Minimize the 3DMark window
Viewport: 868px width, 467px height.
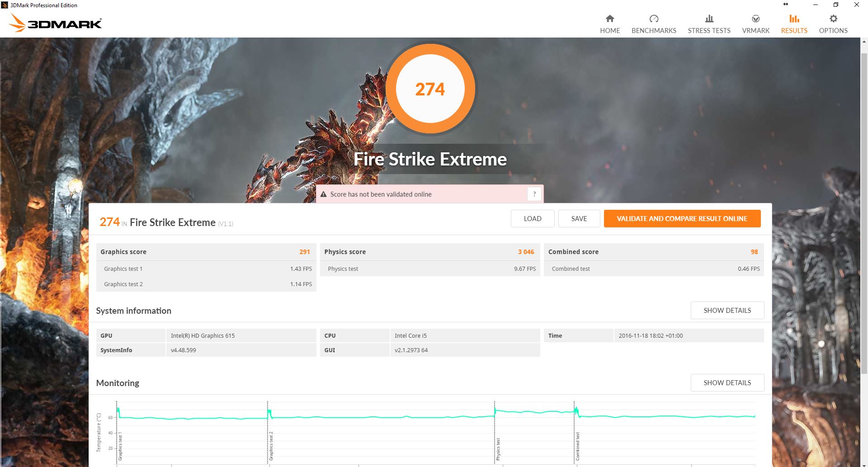click(x=816, y=5)
